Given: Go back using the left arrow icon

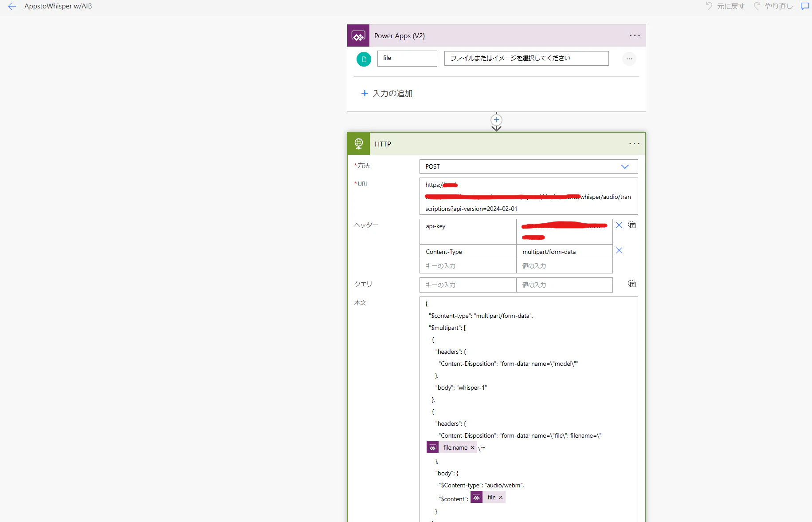Looking at the screenshot, I should pyautogui.click(x=12, y=6).
